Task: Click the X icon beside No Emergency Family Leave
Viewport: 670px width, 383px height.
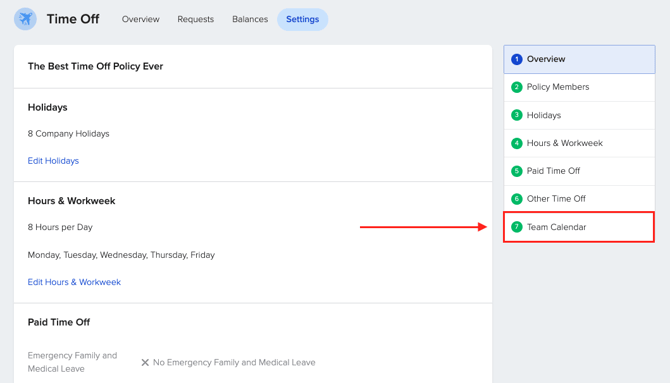Action: (x=145, y=362)
